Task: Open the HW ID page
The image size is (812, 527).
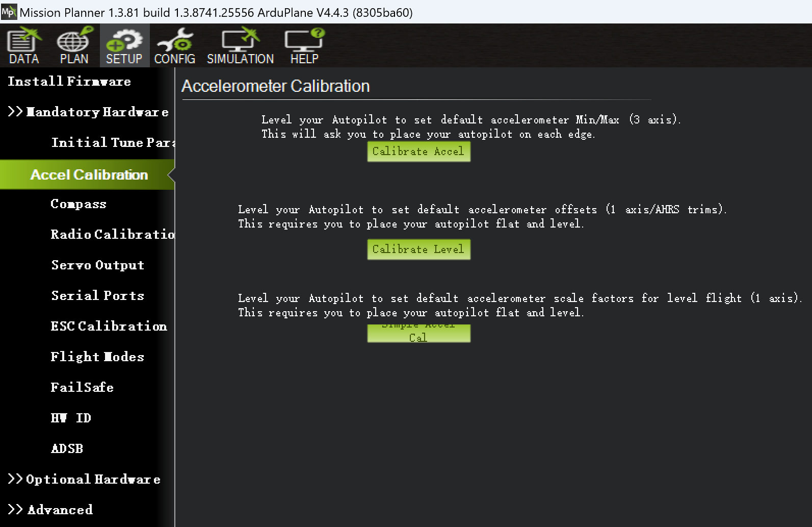Action: coord(71,418)
